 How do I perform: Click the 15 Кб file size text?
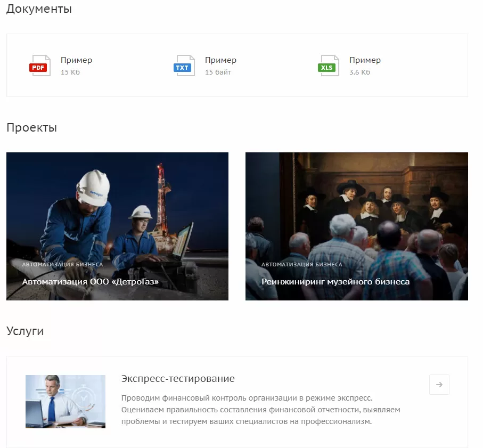click(x=70, y=72)
